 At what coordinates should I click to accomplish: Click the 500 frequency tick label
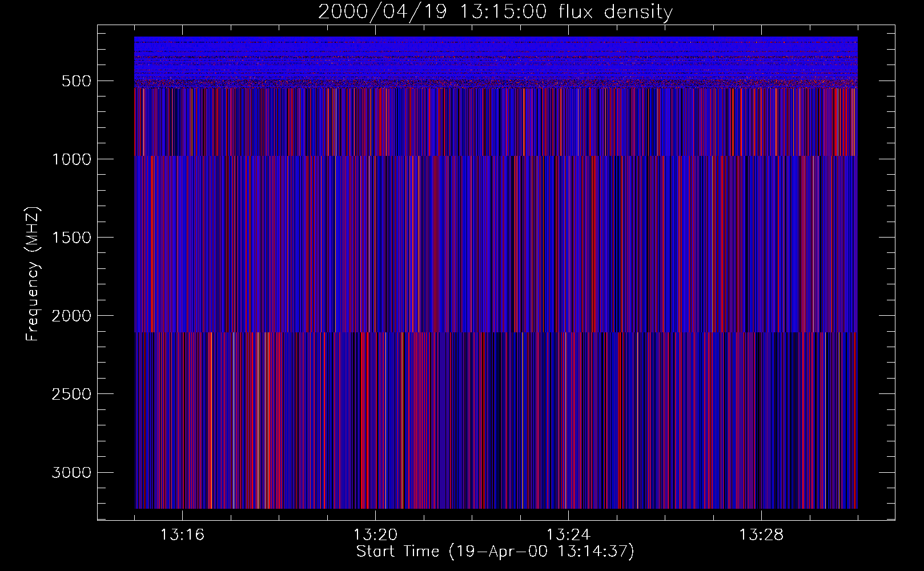pyautogui.click(x=76, y=81)
